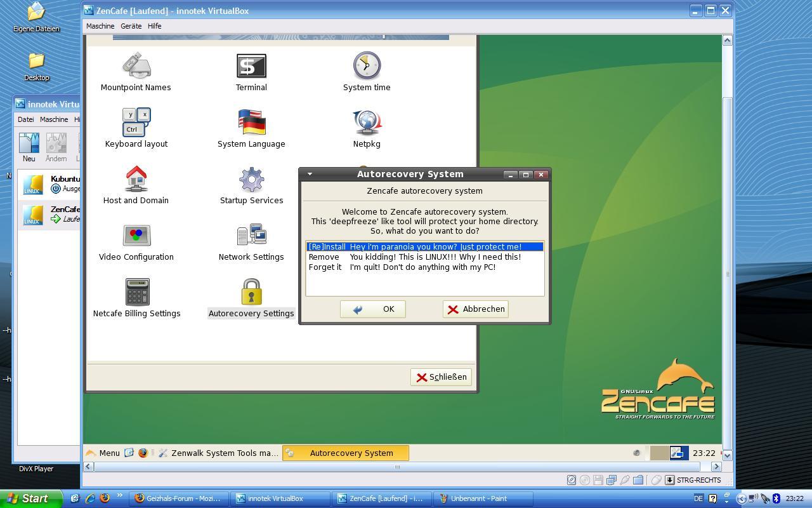812x508 pixels.
Task: Open the Geräte menu
Action: [x=131, y=26]
